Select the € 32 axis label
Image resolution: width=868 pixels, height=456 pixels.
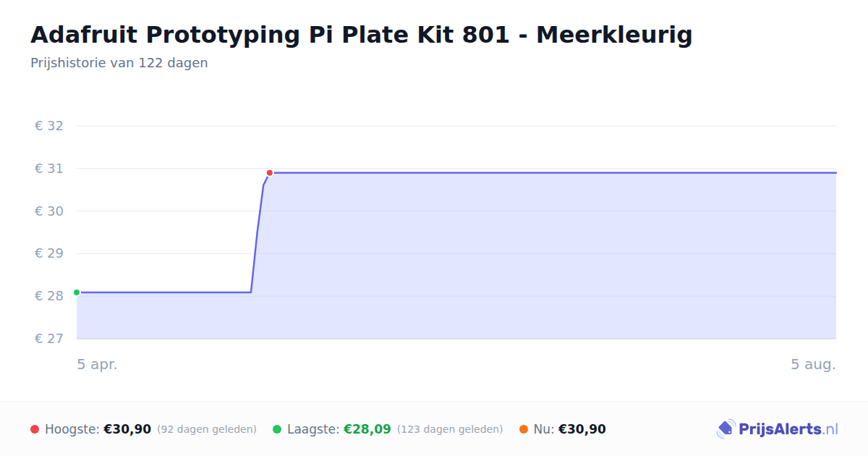[49, 126]
